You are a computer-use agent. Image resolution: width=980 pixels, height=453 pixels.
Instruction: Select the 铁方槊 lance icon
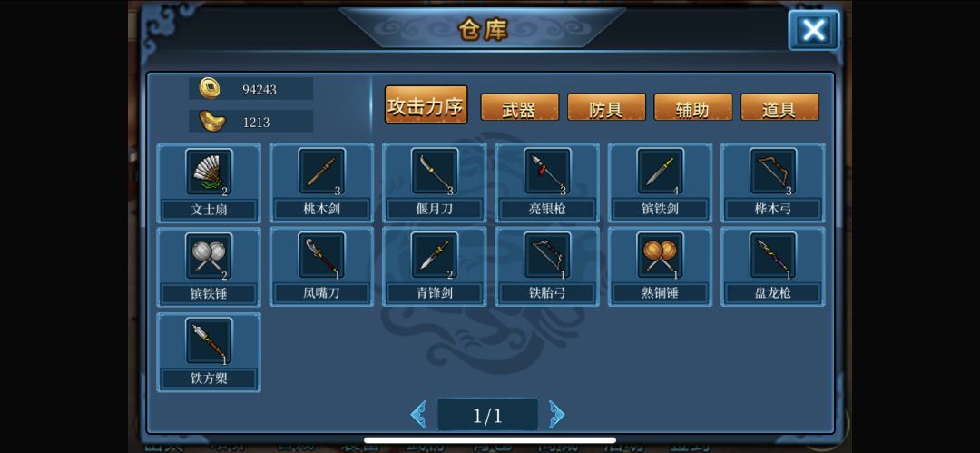coord(209,341)
